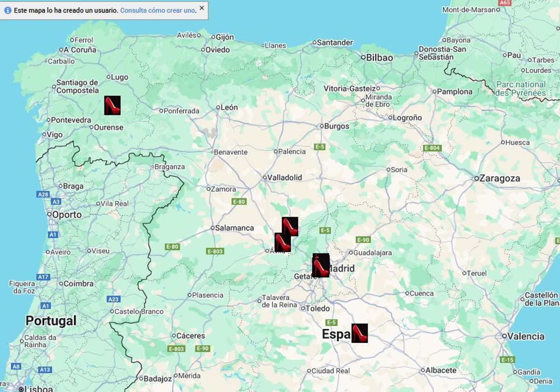This screenshot has width=560, height=392.
Task: Close the user-created map notice banner
Action: point(202,8)
